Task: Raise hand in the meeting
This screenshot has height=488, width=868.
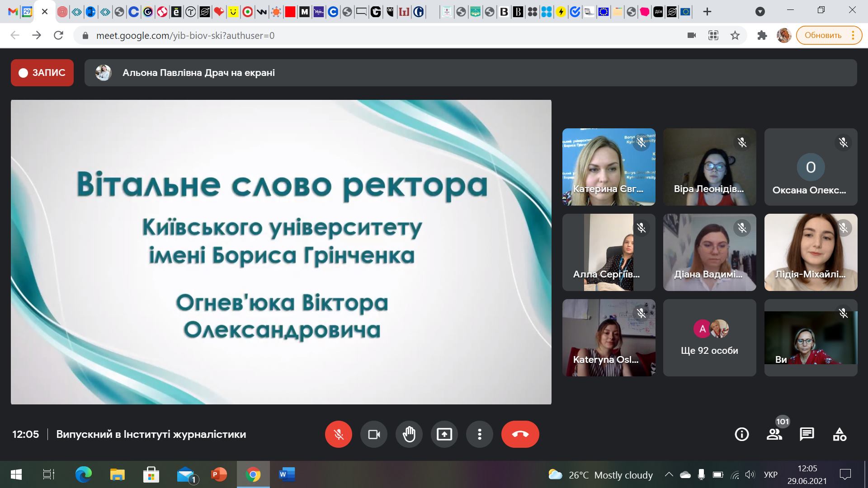Action: click(x=409, y=434)
